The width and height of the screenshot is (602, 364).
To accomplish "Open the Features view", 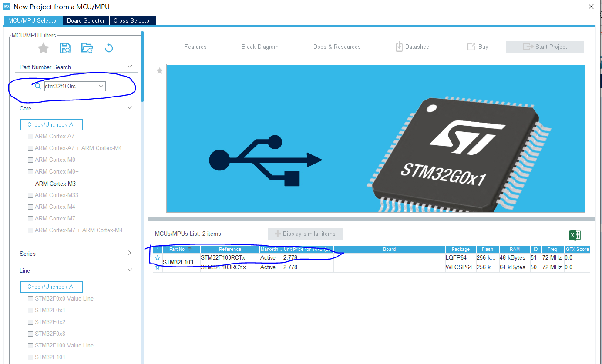I will 195,47.
